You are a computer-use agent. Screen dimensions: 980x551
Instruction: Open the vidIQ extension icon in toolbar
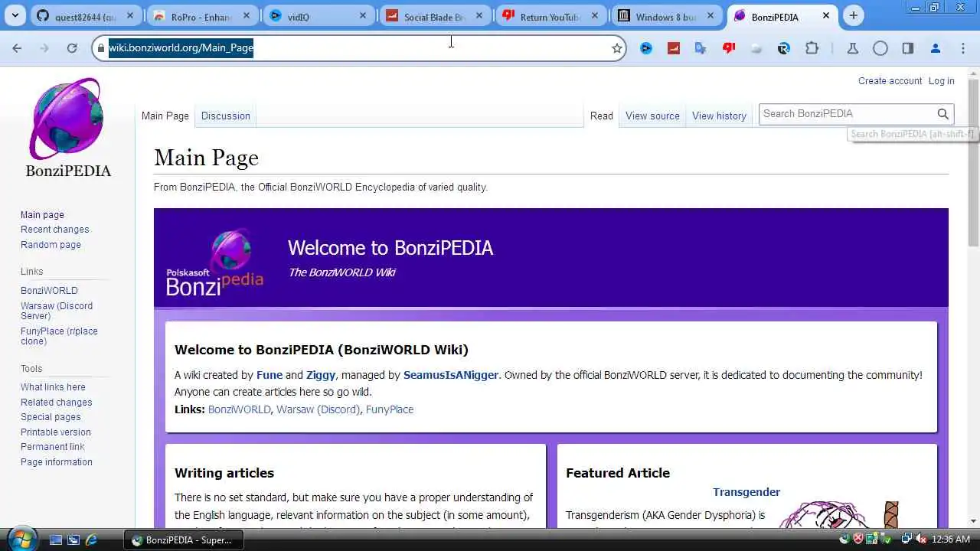point(646,48)
